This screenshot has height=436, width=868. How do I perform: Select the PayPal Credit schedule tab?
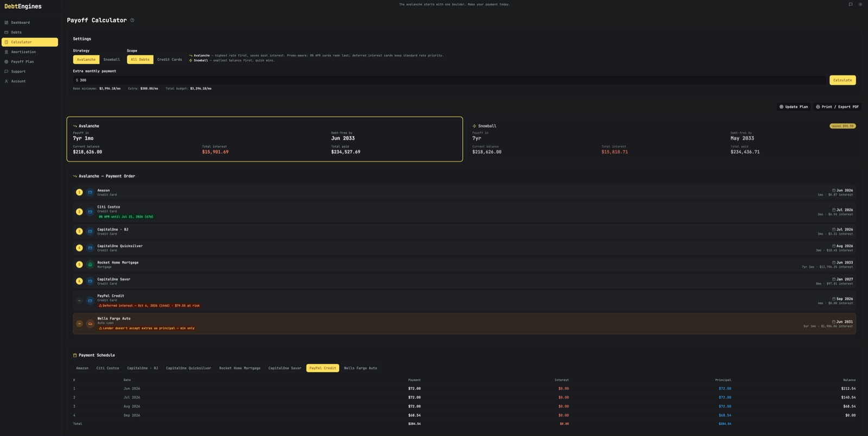click(323, 368)
